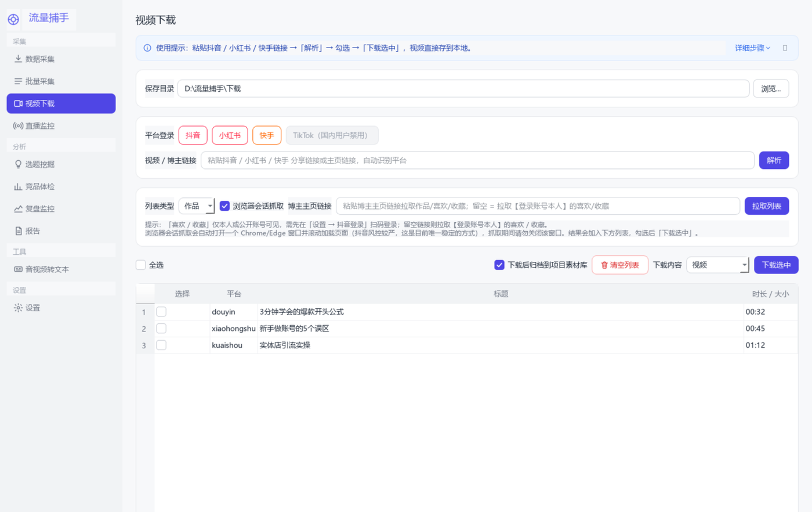Open the 选题挖掘 page label
Viewport: 812px width, 512px height.
pyautogui.click(x=40, y=164)
